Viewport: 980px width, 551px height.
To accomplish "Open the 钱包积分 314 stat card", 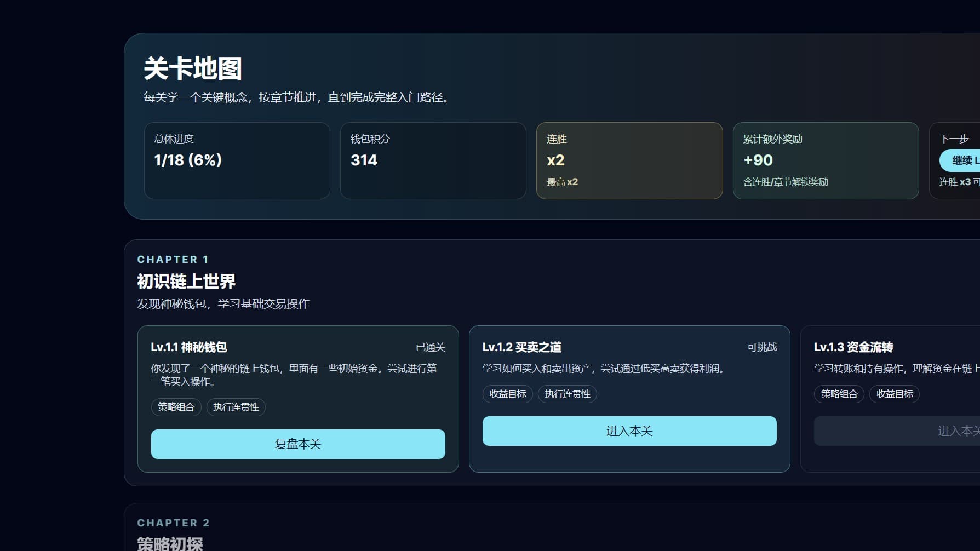I will click(433, 160).
